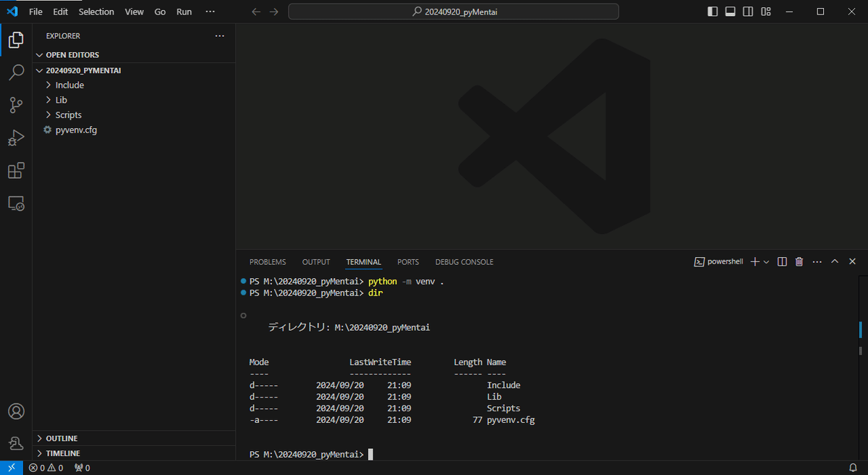Go forward with the navigation arrow

tap(273, 12)
